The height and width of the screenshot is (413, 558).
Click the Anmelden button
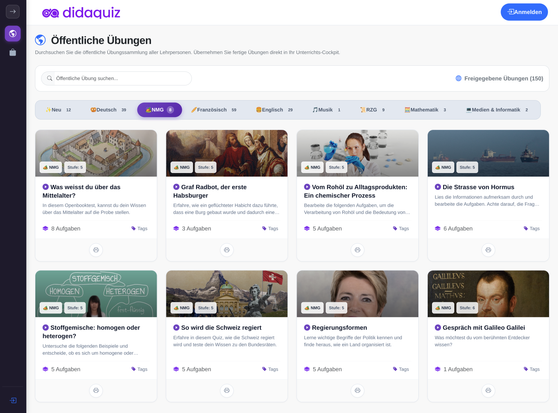pyautogui.click(x=524, y=12)
